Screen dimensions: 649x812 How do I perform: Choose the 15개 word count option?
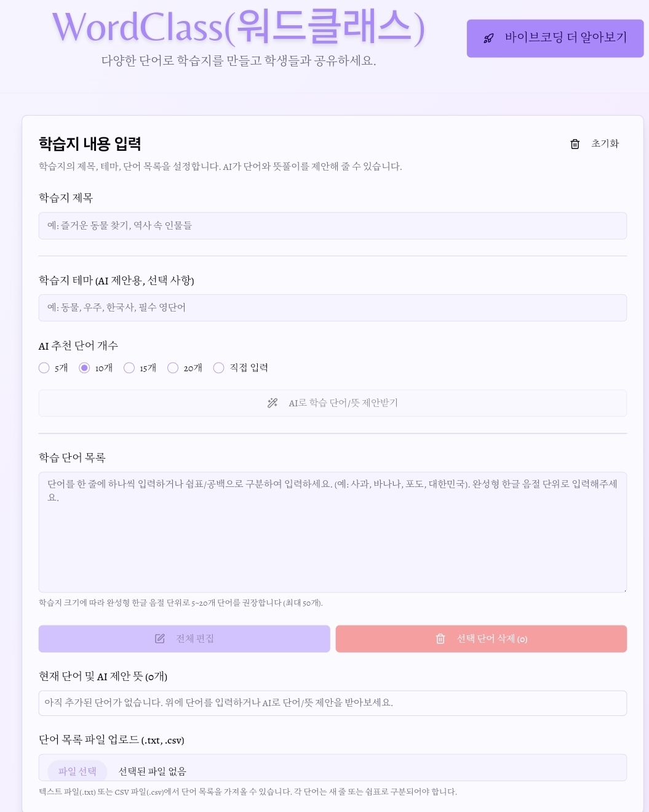129,368
